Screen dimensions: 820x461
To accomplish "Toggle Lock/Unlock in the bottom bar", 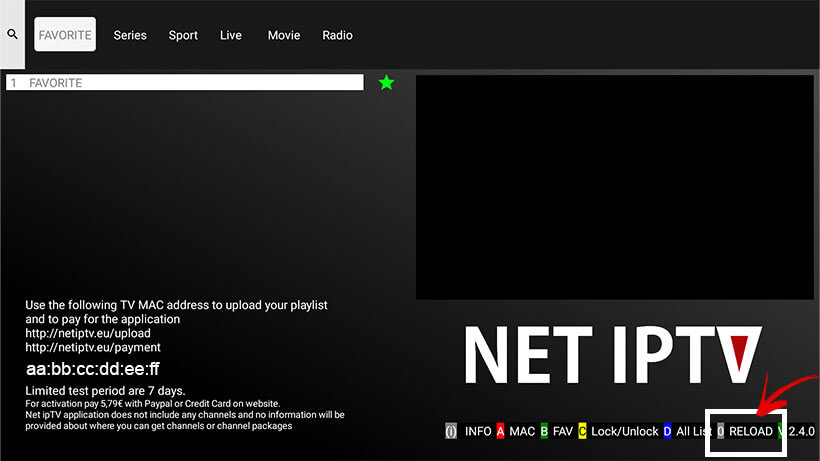I will coord(624,431).
